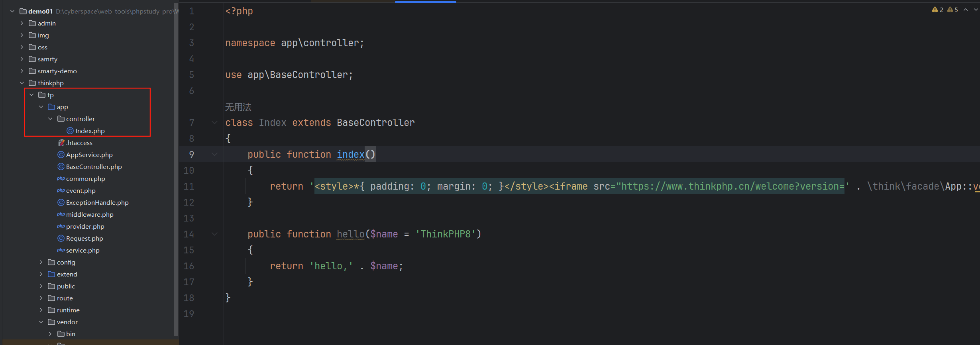The height and width of the screenshot is (345, 980).
Task: Expand the config folder
Action: click(41, 262)
